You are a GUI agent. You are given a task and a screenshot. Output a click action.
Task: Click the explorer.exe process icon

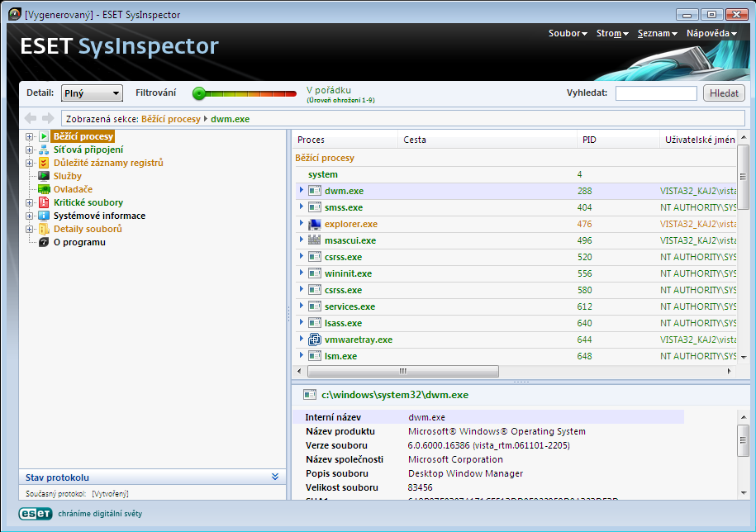(315, 224)
